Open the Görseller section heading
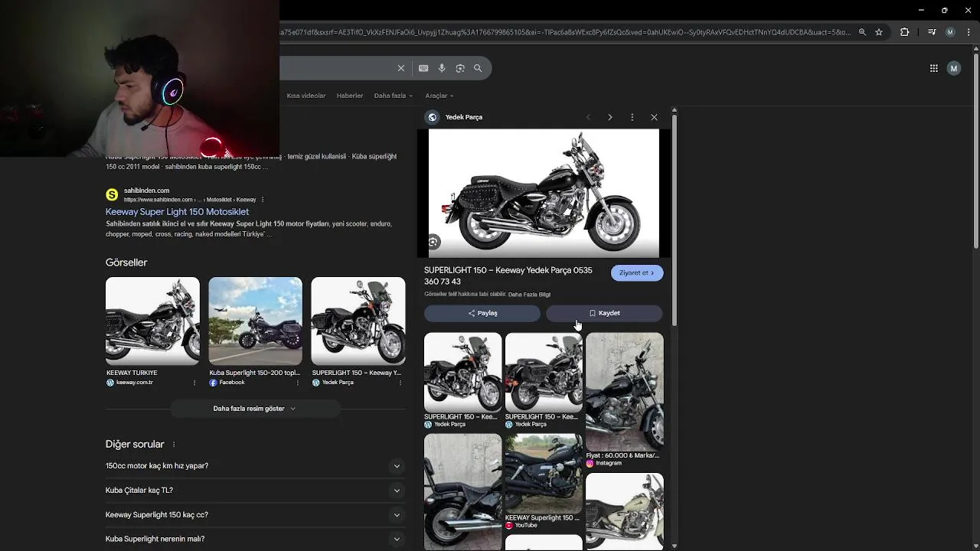 [x=126, y=262]
